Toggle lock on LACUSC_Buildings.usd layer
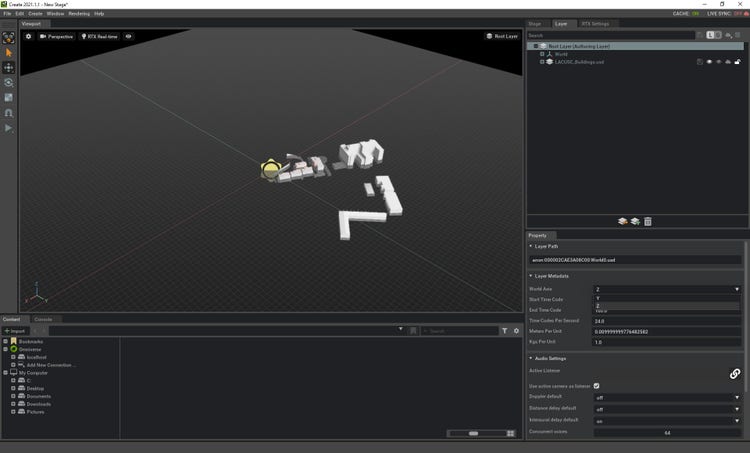The height and width of the screenshot is (453, 750). (738, 62)
